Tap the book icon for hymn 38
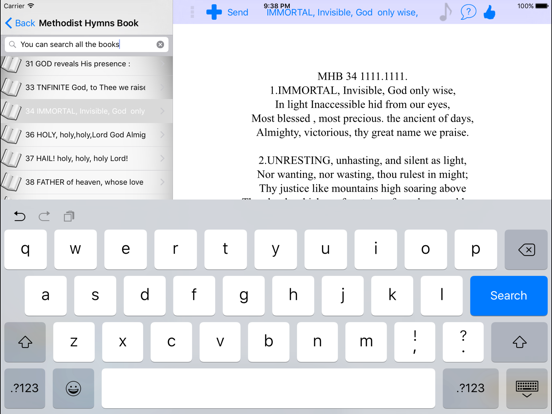 [11, 182]
